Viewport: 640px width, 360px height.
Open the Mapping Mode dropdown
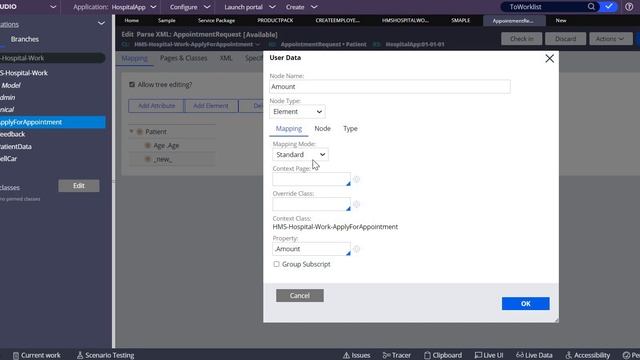click(300, 155)
